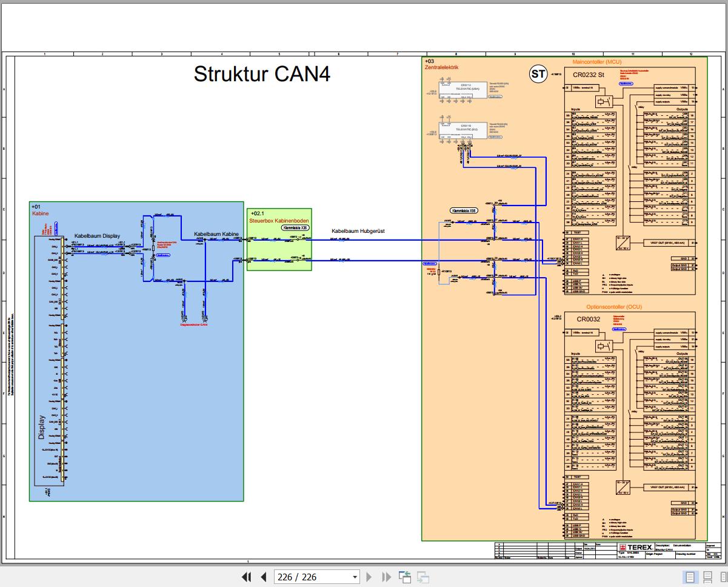
Task: Enable single page view mode
Action: coord(690,577)
